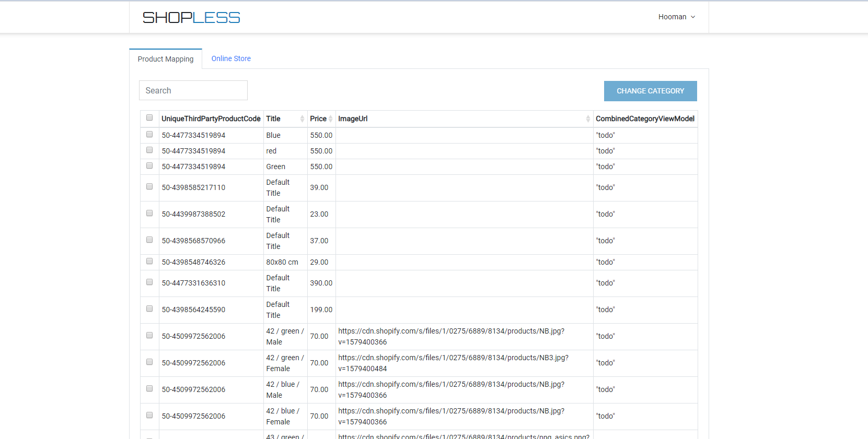Image resolution: width=868 pixels, height=439 pixels.
Task: Click the price 390.00 cell
Action: 321,283
